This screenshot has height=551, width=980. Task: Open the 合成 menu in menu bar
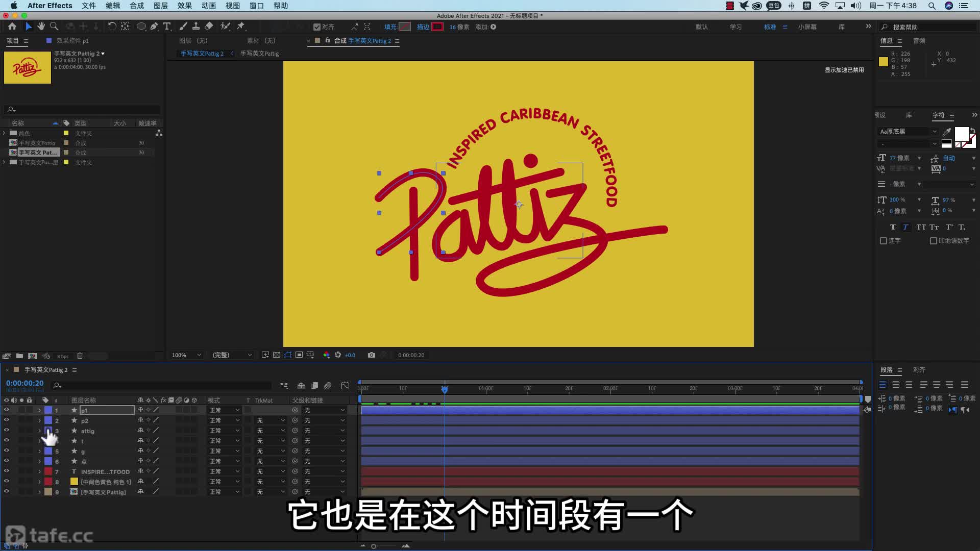click(136, 6)
